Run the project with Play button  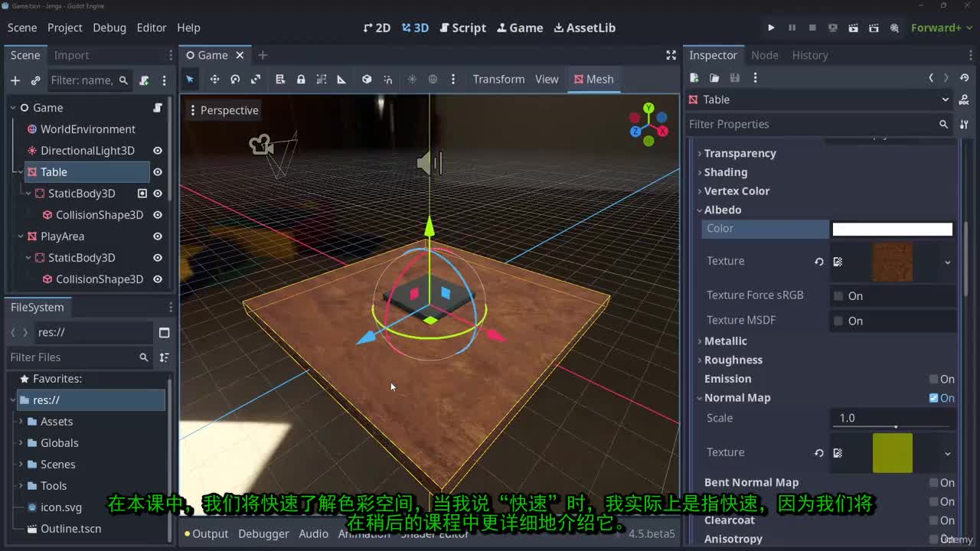(x=771, y=28)
